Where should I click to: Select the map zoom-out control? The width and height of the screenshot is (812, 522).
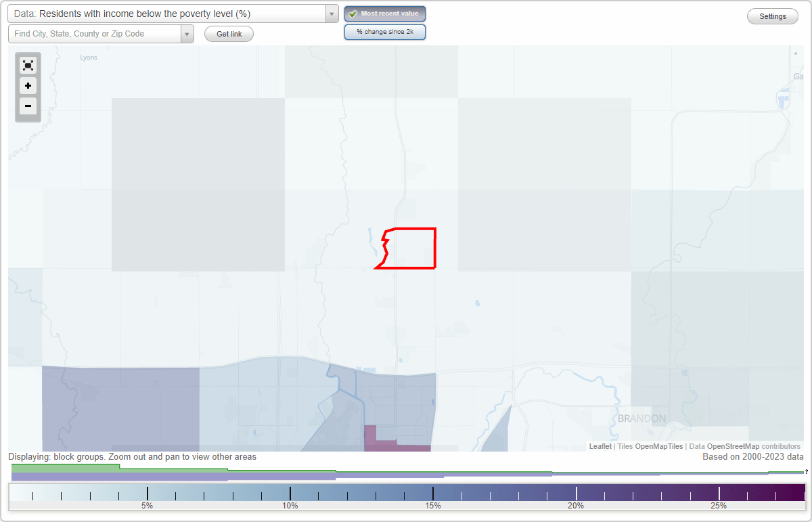tap(28, 106)
